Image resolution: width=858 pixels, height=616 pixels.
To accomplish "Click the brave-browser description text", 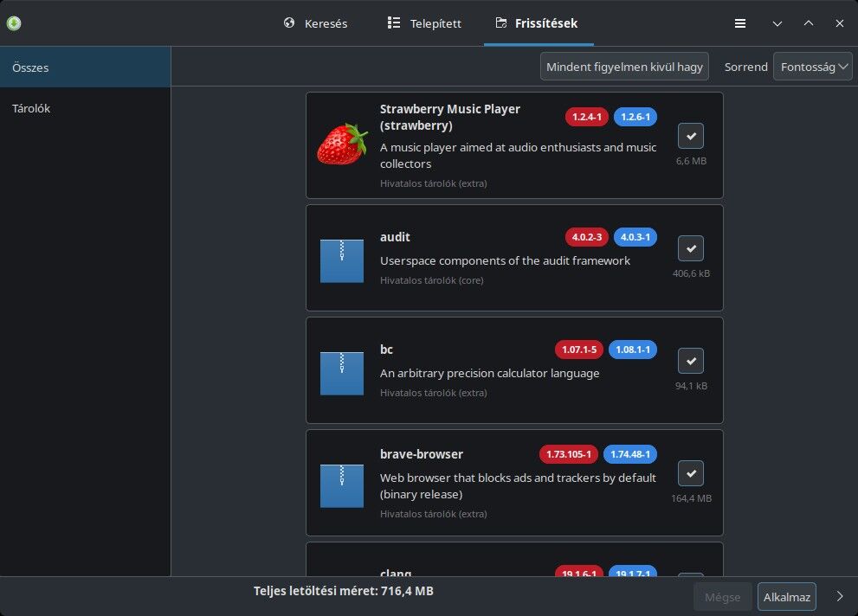I will coord(518,486).
